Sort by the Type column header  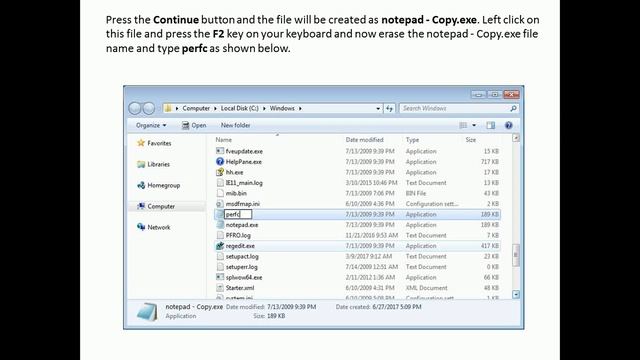[x=412, y=140]
